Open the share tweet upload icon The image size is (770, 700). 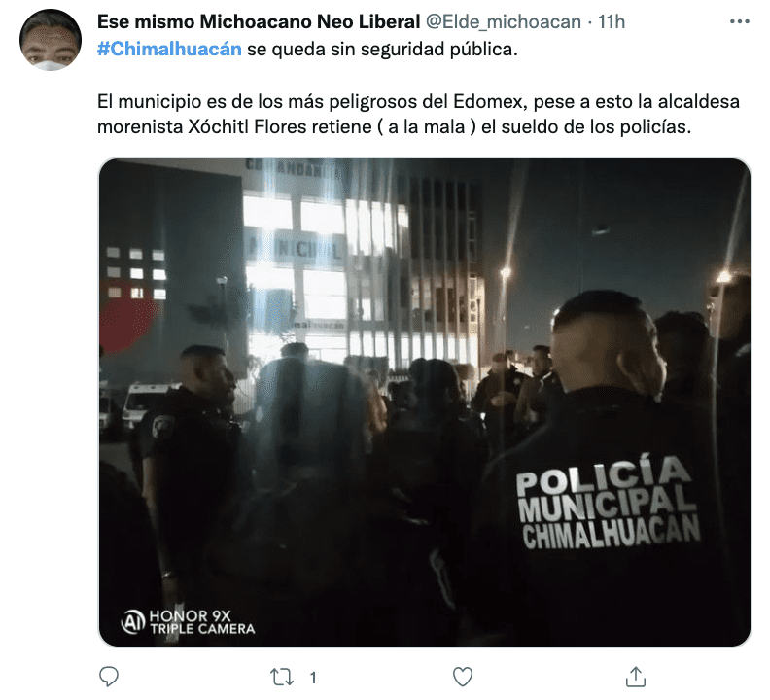636,677
